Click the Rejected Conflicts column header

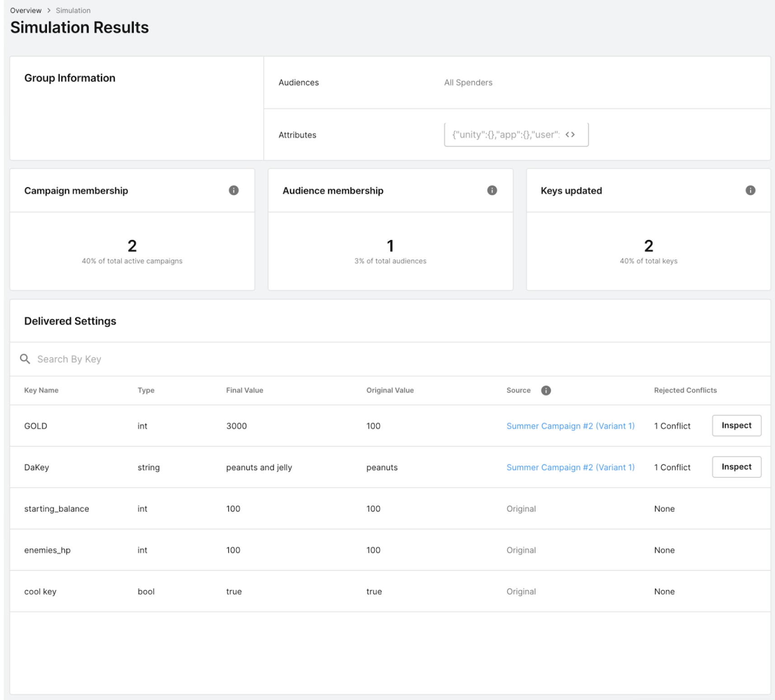tap(685, 390)
